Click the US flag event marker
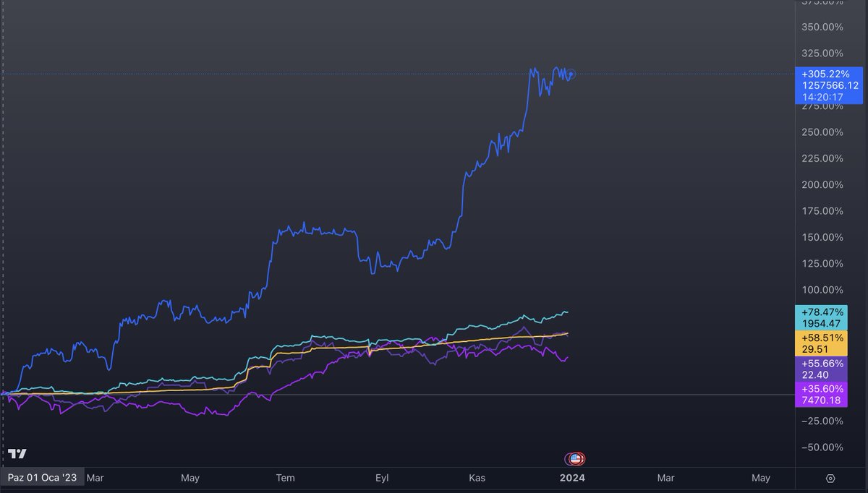The width and height of the screenshot is (868, 493). click(x=575, y=458)
